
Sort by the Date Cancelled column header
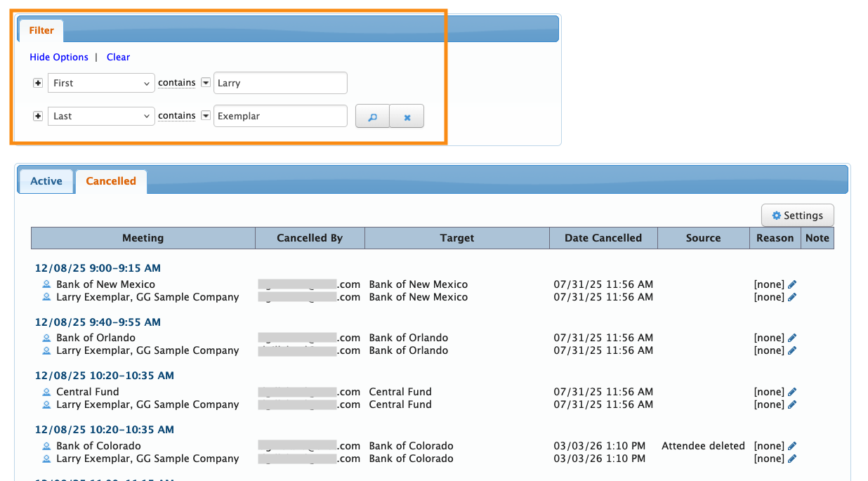[603, 238]
